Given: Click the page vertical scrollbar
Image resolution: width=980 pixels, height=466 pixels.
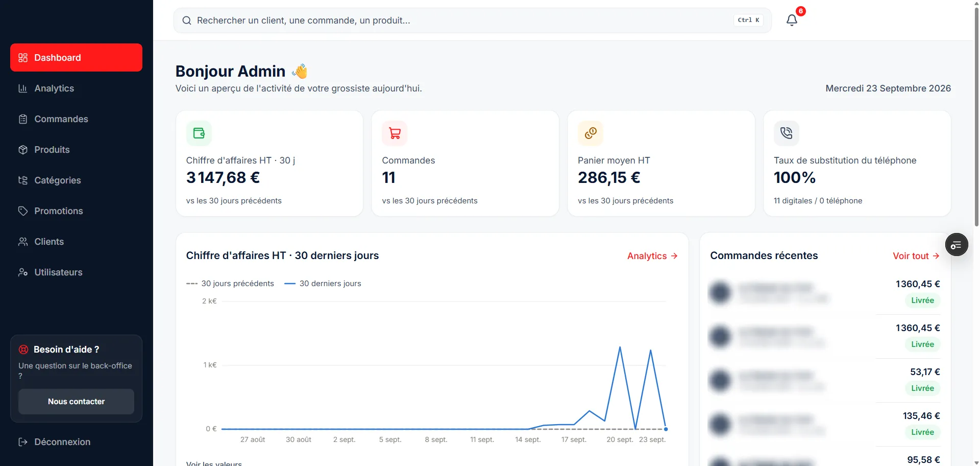Looking at the screenshot, I should [976, 116].
